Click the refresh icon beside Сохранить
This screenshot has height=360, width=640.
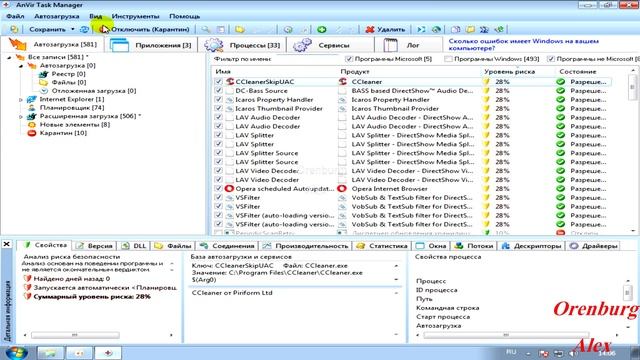(x=84, y=29)
